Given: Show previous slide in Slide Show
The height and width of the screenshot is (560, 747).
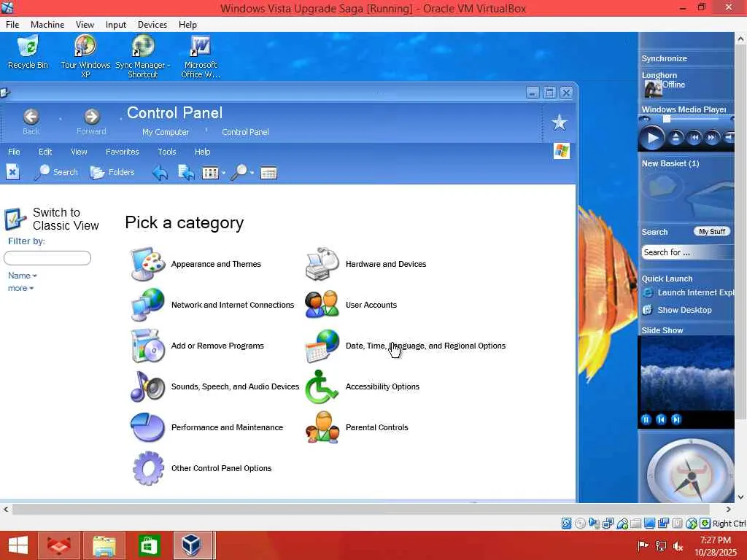Looking at the screenshot, I should click(661, 419).
